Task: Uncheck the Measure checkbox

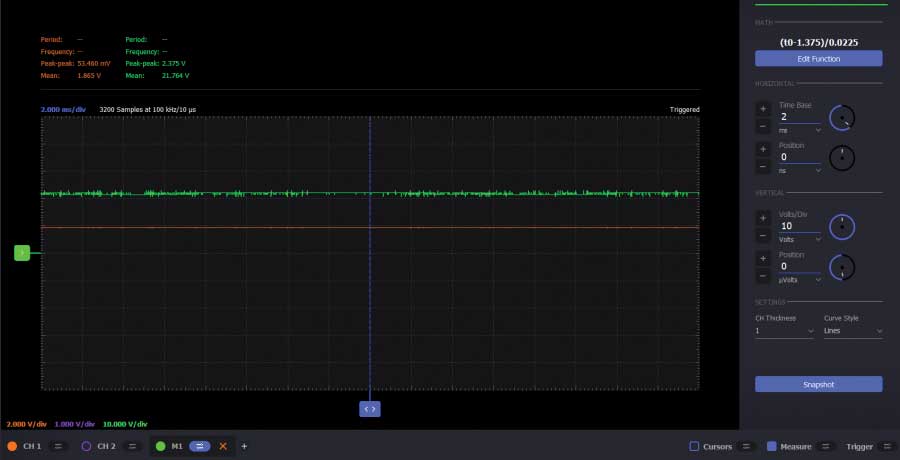Action: [771, 446]
